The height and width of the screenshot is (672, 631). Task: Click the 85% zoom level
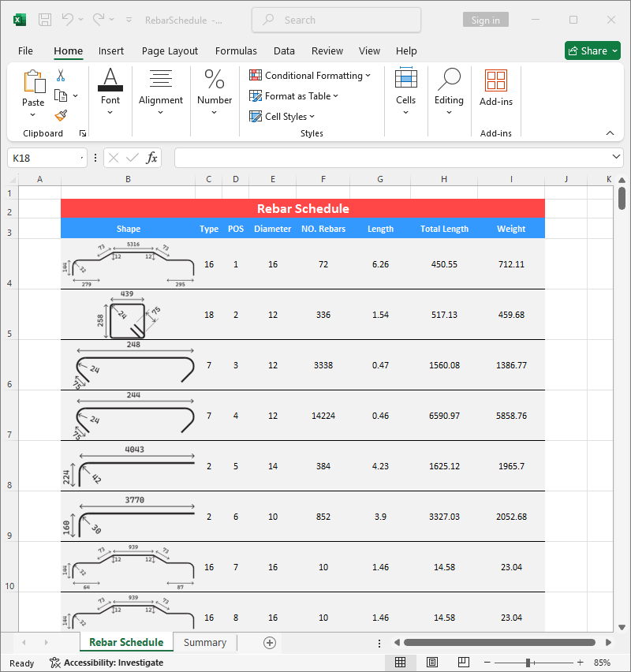pos(603,663)
